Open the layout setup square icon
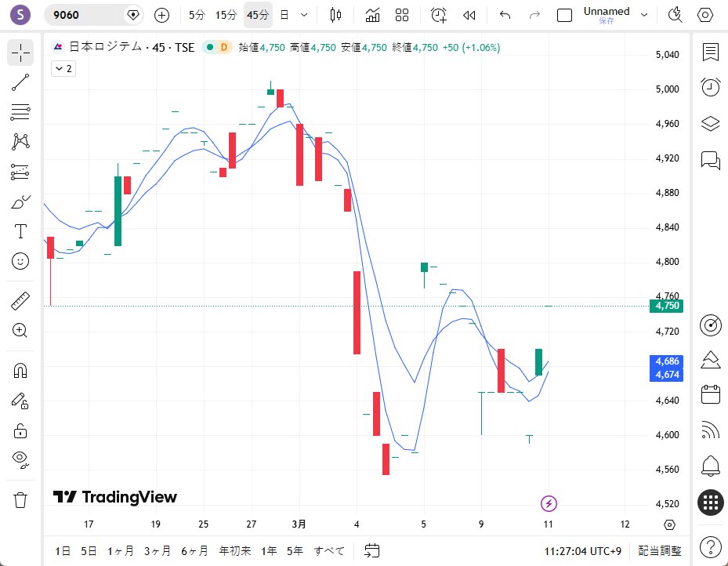The height and width of the screenshot is (566, 728). pos(564,16)
